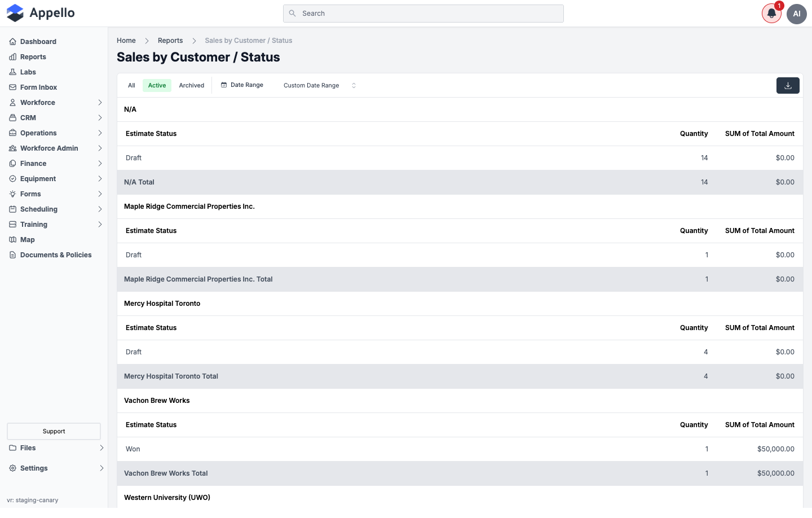Expand the Workforce menu chevron
The image size is (812, 518).
pyautogui.click(x=100, y=103)
